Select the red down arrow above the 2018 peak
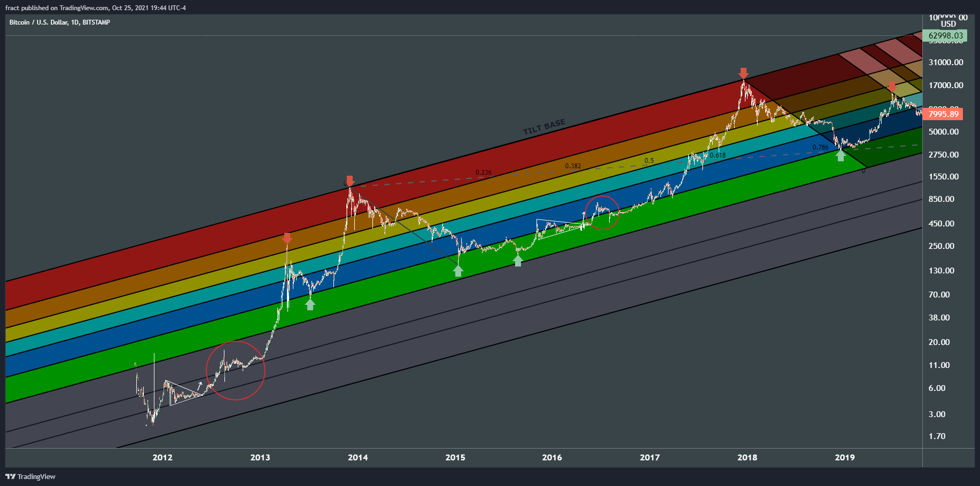 [x=743, y=73]
